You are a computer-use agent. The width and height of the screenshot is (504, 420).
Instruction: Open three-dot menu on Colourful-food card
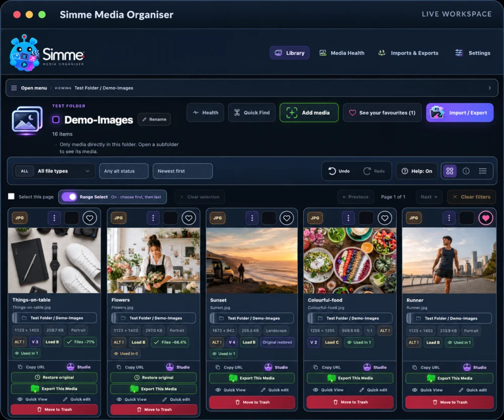(348, 218)
